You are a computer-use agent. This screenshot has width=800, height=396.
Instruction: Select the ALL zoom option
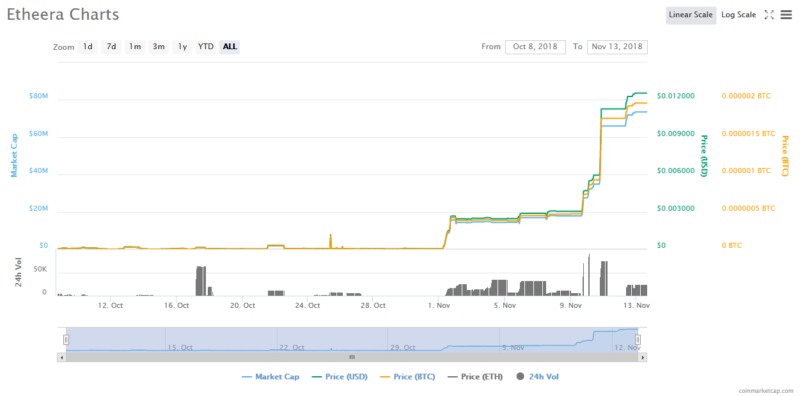tap(230, 47)
